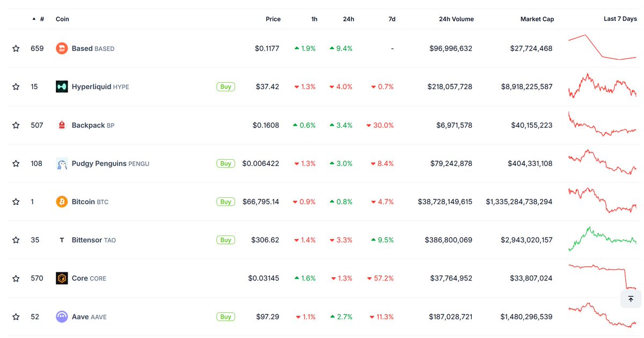Toggle favorite star for Hyperliquid
The height and width of the screenshot is (338, 644).
[16, 87]
